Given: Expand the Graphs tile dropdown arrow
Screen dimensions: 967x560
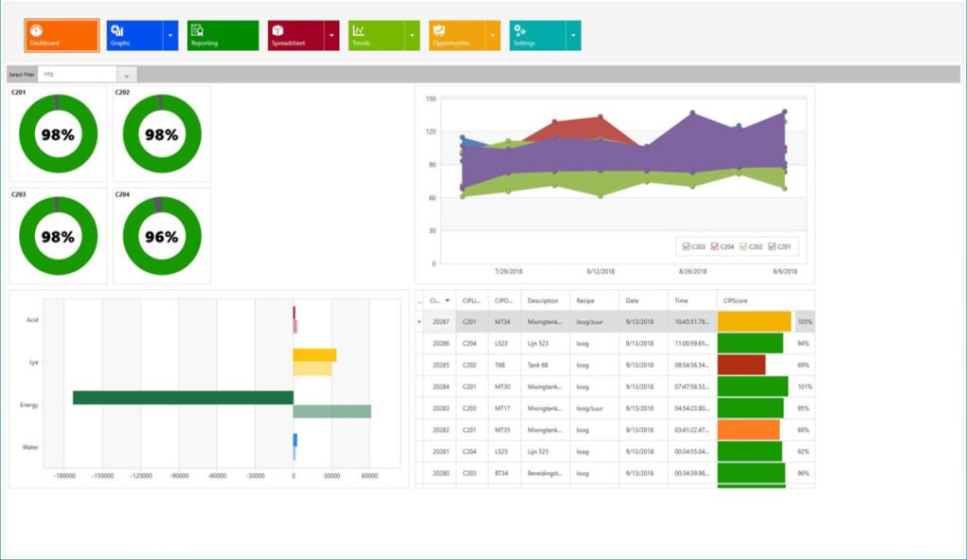Looking at the screenshot, I should 171,36.
